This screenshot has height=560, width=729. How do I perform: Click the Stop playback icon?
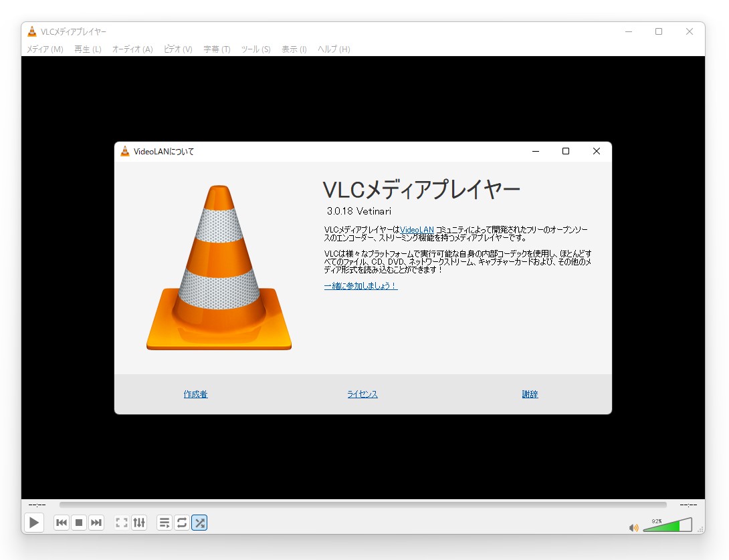point(78,523)
